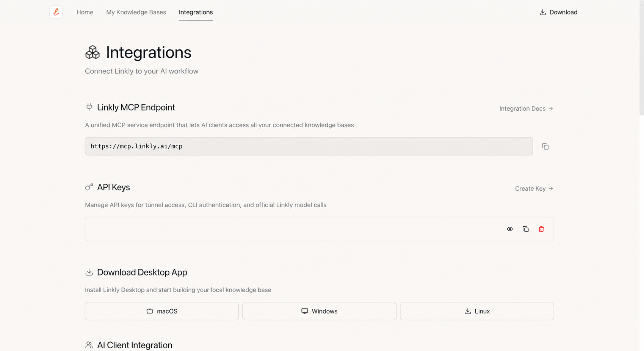The image size is (644, 351).
Task: Click the key icon beside API Keys
Action: tap(89, 187)
